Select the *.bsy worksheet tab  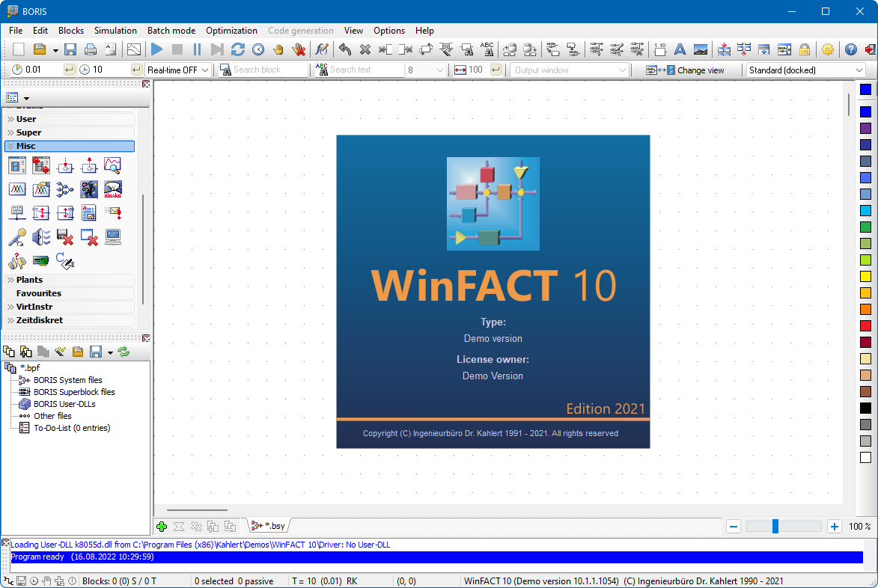(x=269, y=526)
